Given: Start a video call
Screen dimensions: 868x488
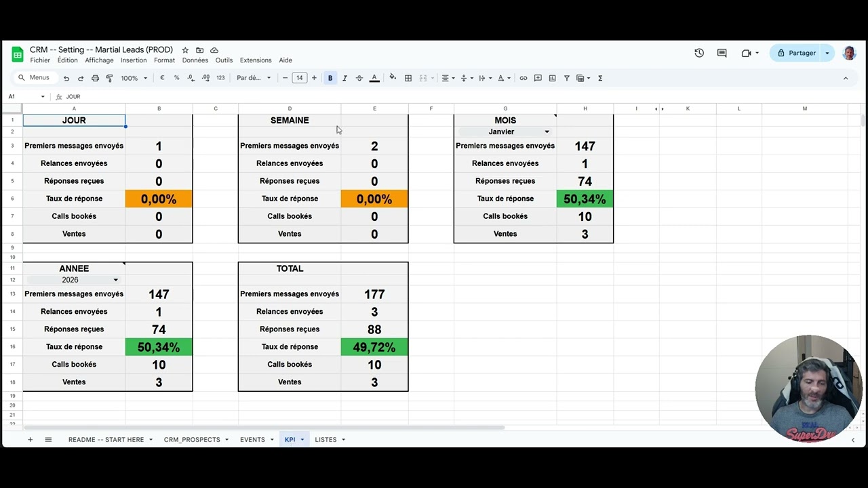Looking at the screenshot, I should point(749,53).
